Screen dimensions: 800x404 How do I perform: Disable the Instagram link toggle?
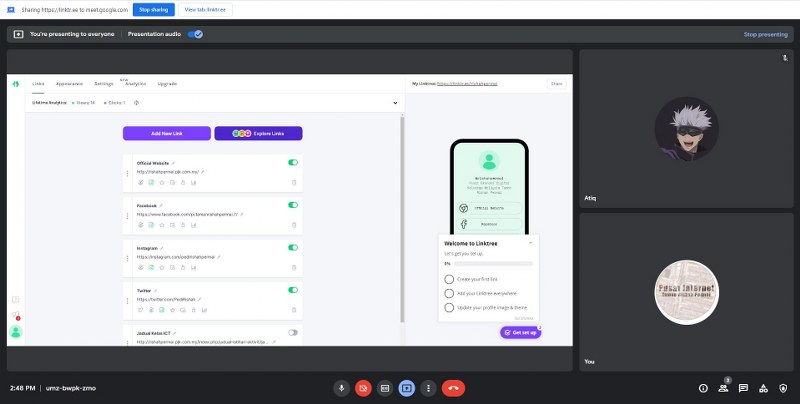tap(293, 247)
